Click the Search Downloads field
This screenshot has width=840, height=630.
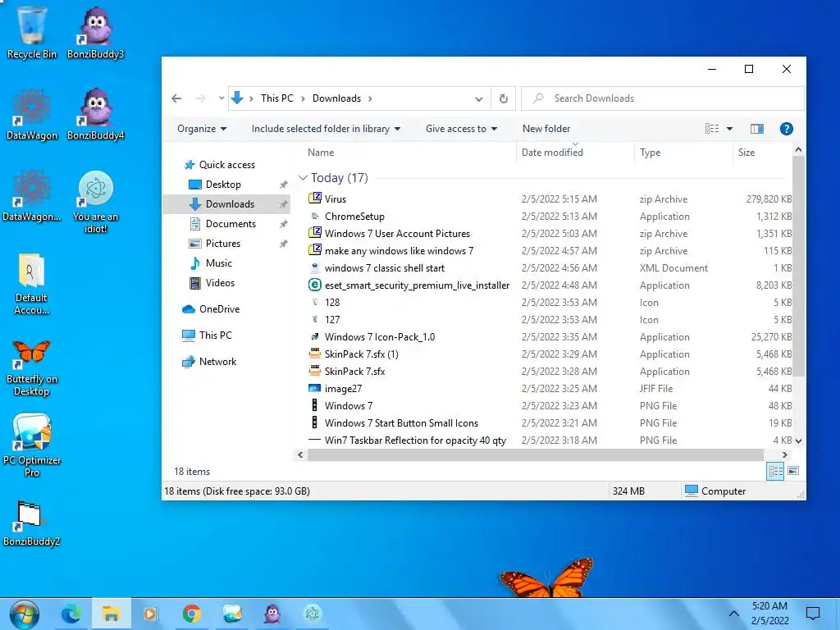click(x=663, y=98)
